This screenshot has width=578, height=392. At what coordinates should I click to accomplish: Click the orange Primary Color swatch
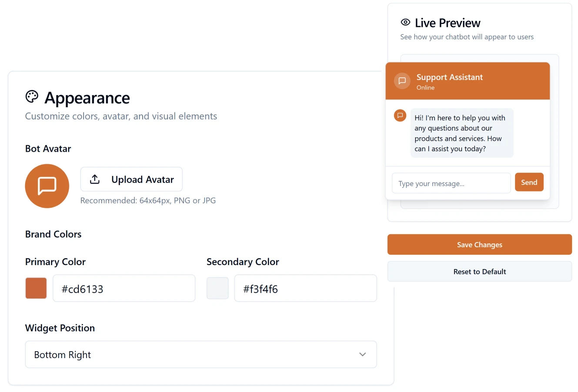tap(36, 289)
